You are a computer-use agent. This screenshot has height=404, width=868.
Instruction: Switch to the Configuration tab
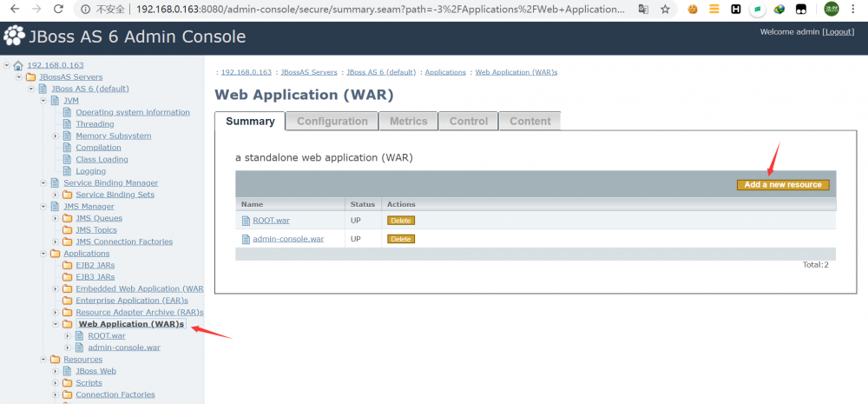[332, 122]
